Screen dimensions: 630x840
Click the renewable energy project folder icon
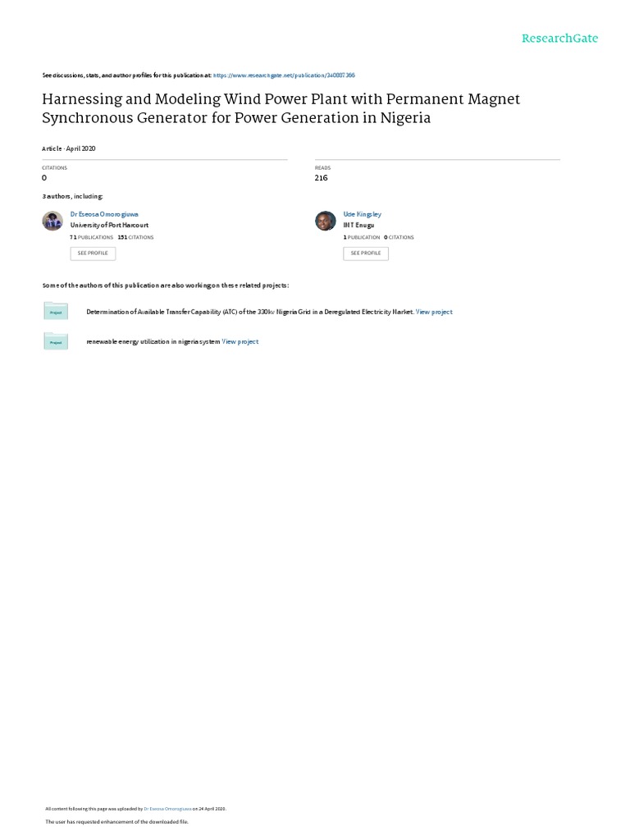click(56, 341)
